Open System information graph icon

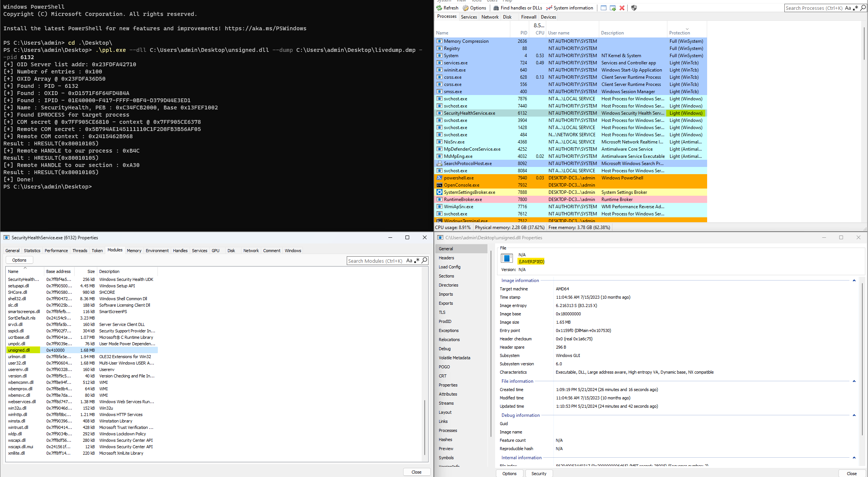[x=549, y=8]
